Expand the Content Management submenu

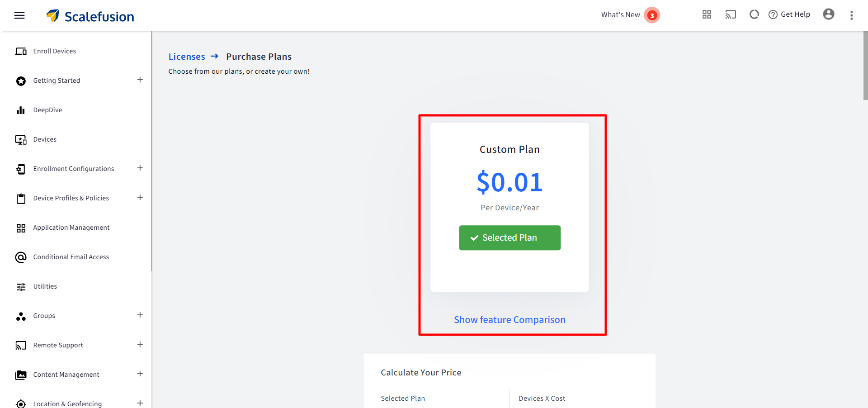140,374
